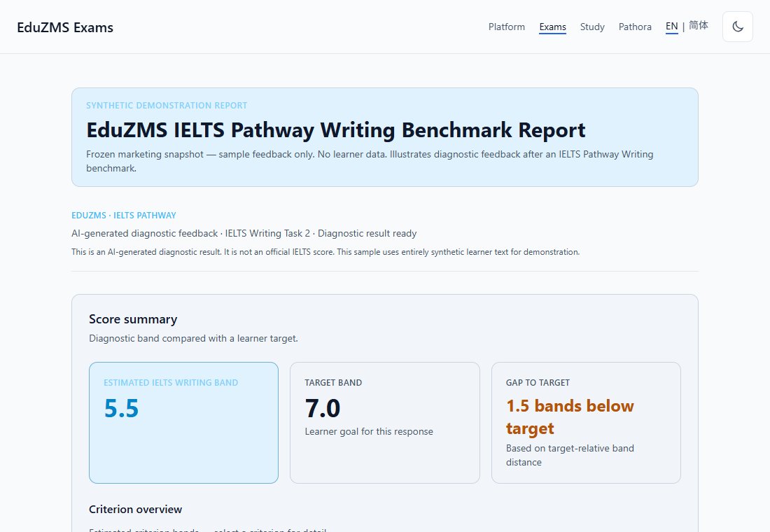Open the Pathora nav item

pyautogui.click(x=635, y=27)
